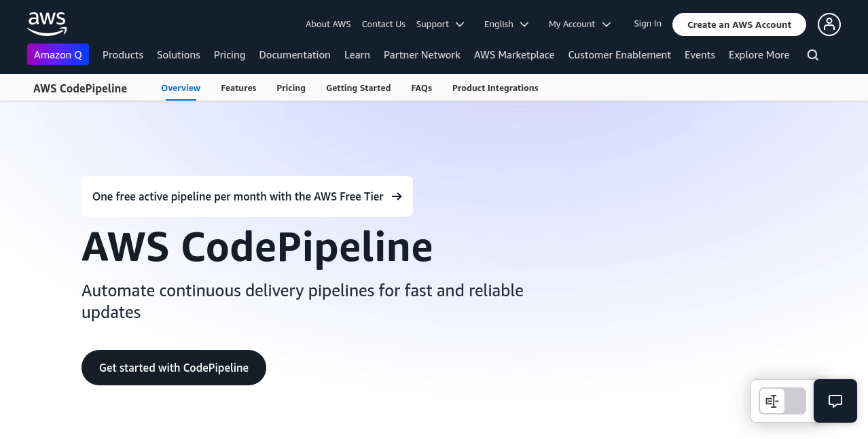Open the Amazon Q button
868x439 pixels.
click(x=58, y=55)
